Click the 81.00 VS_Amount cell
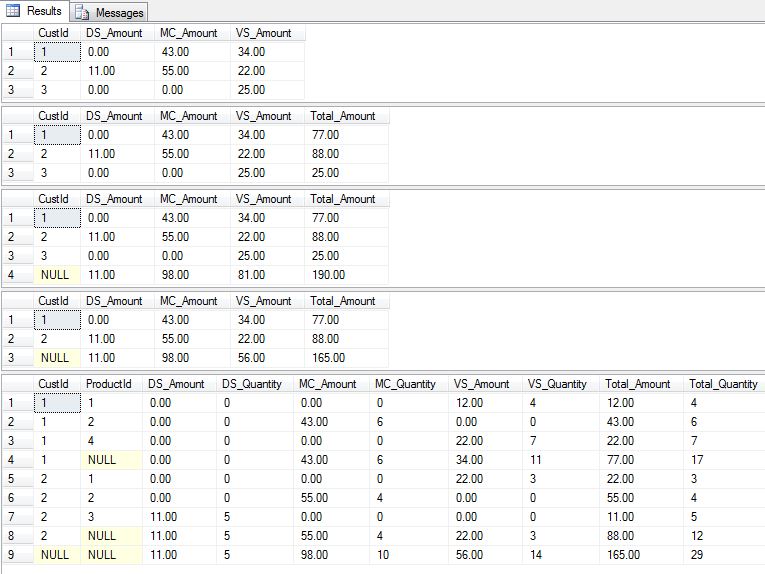The height and width of the screenshot is (574, 765). click(x=267, y=275)
